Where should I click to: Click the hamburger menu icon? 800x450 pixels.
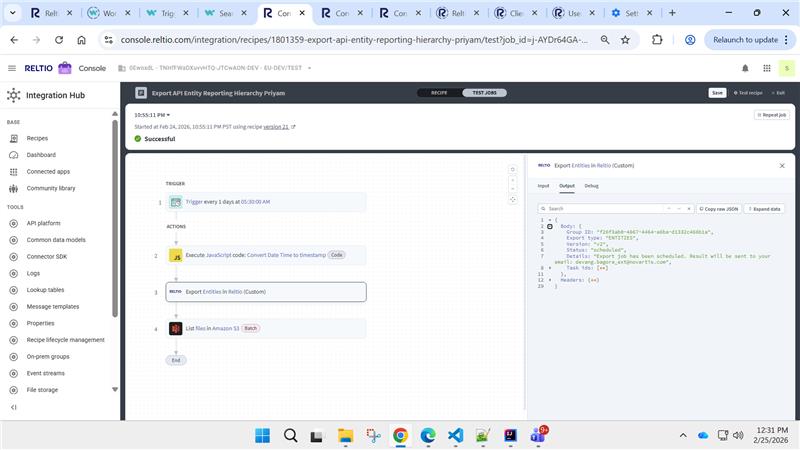(x=12, y=68)
